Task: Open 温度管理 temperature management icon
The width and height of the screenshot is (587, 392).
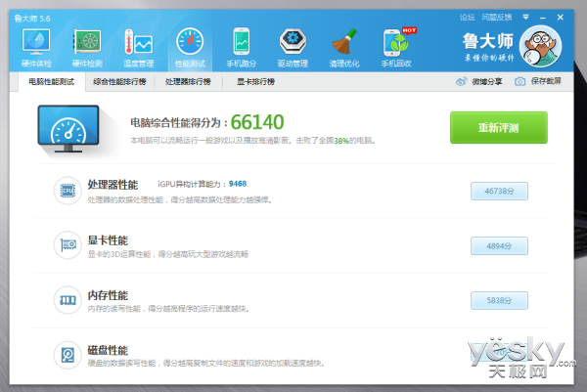Action: pyautogui.click(x=138, y=45)
